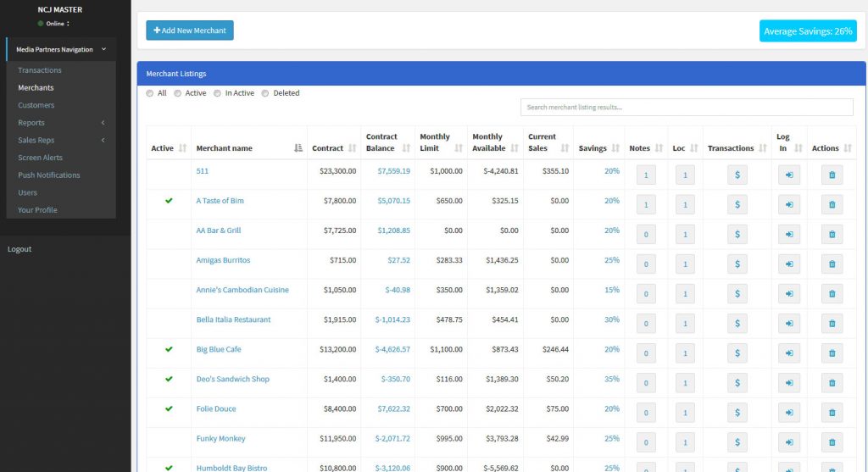Viewport: 868px width, 472px height.
Task: Log in as Folie Douce
Action: pyautogui.click(x=789, y=413)
